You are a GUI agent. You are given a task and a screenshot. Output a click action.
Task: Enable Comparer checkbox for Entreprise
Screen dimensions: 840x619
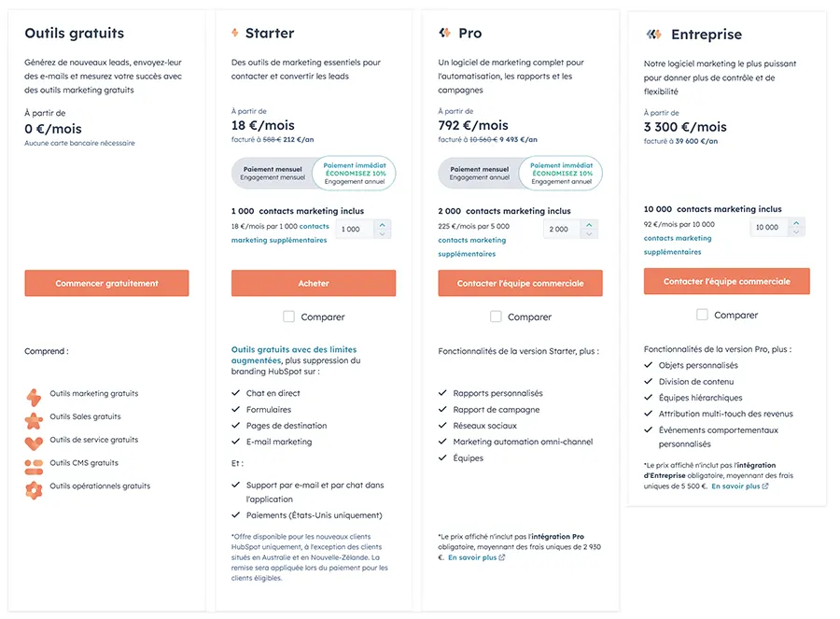point(703,315)
